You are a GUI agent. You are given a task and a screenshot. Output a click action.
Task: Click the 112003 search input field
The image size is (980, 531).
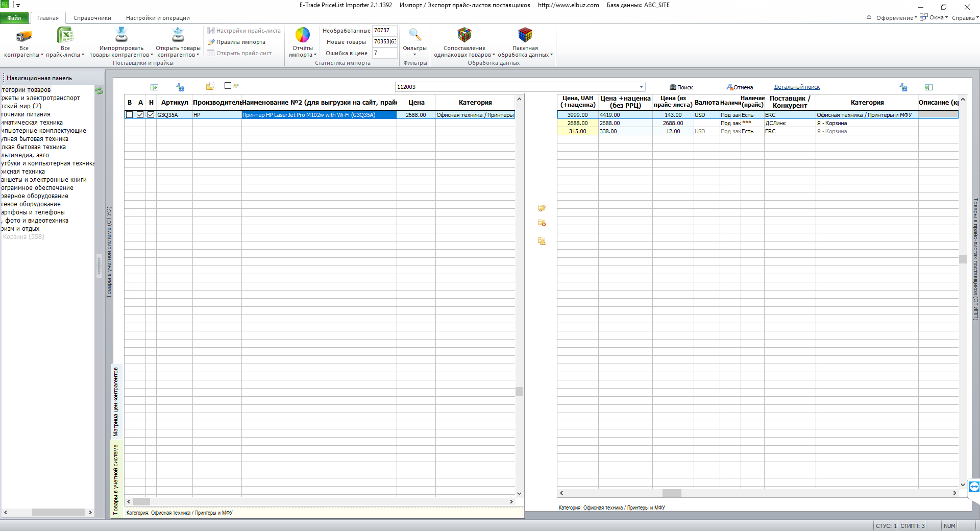coord(517,87)
